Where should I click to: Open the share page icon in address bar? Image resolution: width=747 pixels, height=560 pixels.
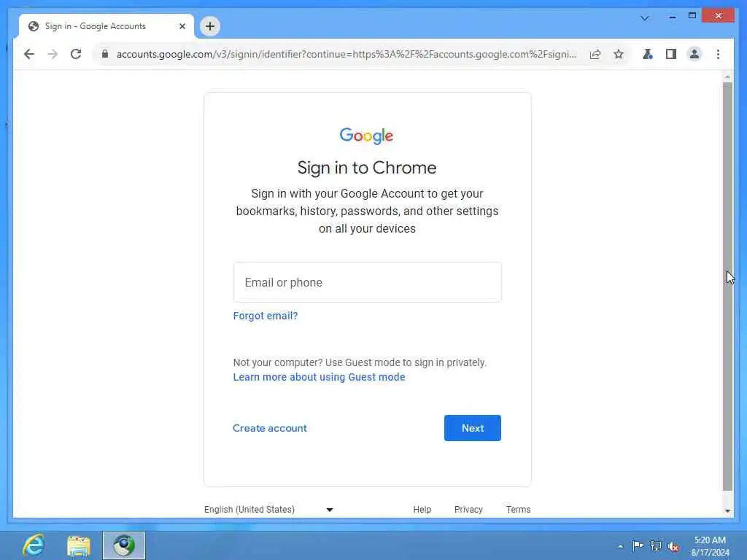pyautogui.click(x=595, y=54)
